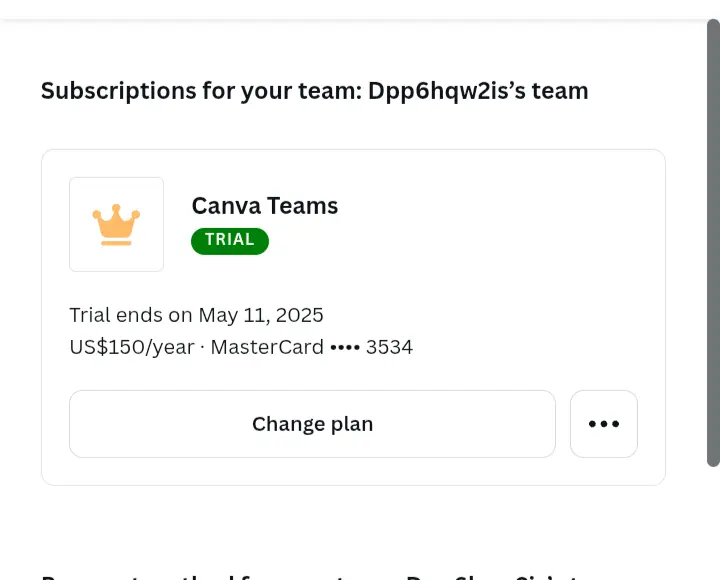Select the US$150/year price text
Image resolution: width=720 pixels, height=580 pixels.
(x=132, y=347)
